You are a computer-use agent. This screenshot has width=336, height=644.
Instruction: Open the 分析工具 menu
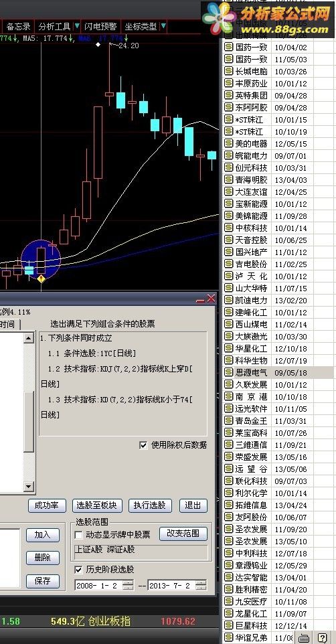(55, 27)
